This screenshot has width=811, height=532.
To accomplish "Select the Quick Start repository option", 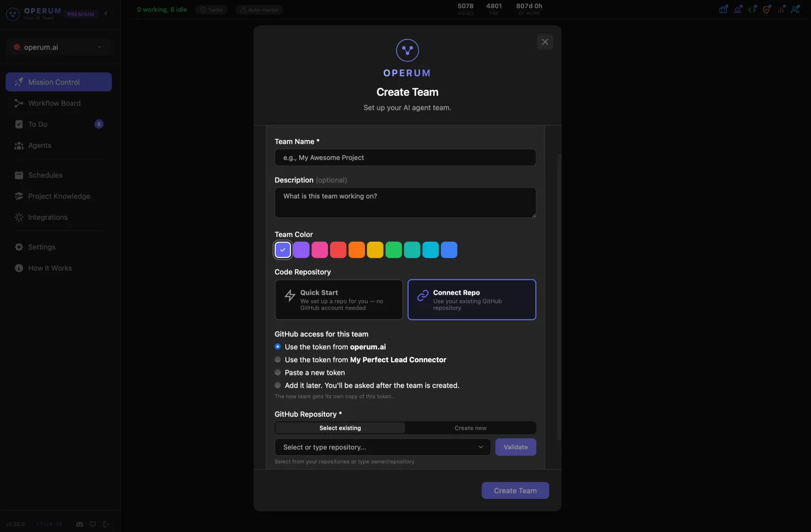I will pyautogui.click(x=339, y=299).
